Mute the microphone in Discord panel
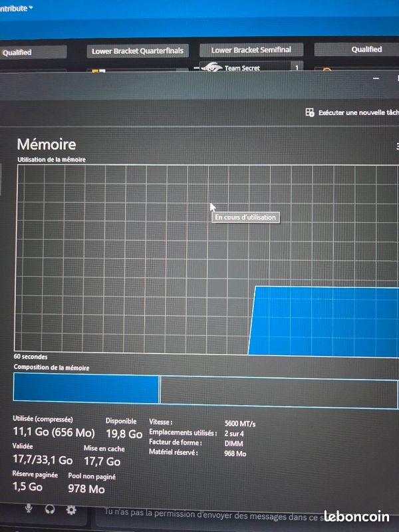Viewport: 399px width, 532px height. pos(29,508)
